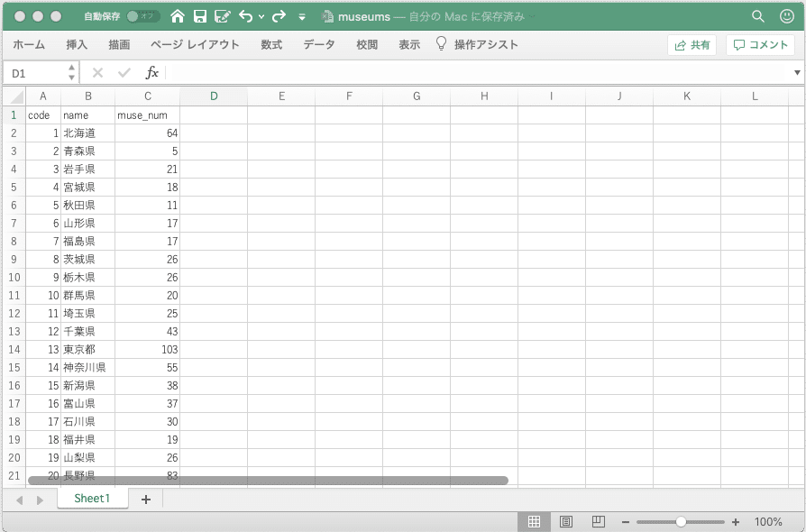Click the horizontal scrollbar thumb
Image resolution: width=806 pixels, height=532 pixels.
pos(268,480)
